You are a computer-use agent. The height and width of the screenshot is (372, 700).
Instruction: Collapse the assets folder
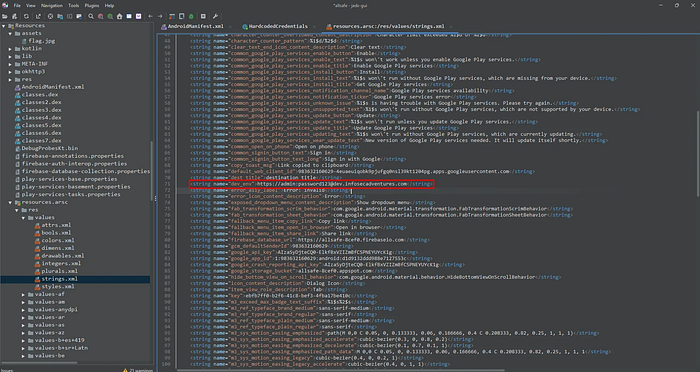(x=10, y=33)
